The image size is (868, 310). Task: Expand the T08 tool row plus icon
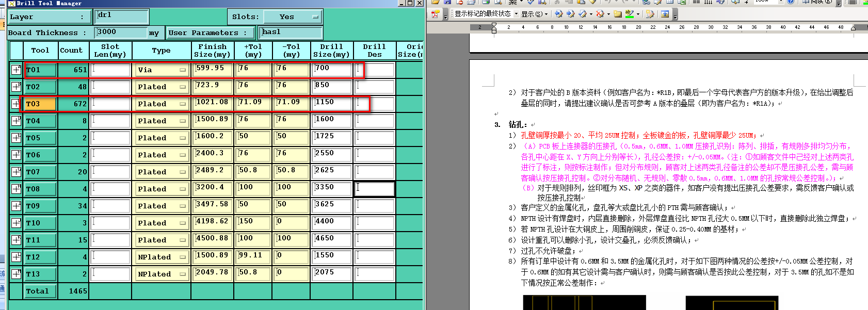click(16, 189)
